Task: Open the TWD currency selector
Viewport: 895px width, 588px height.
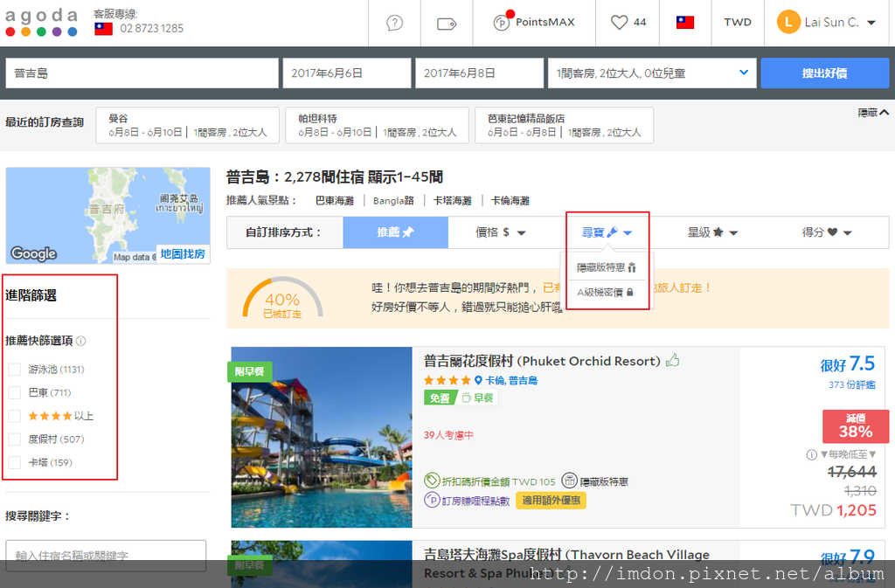Action: [738, 22]
